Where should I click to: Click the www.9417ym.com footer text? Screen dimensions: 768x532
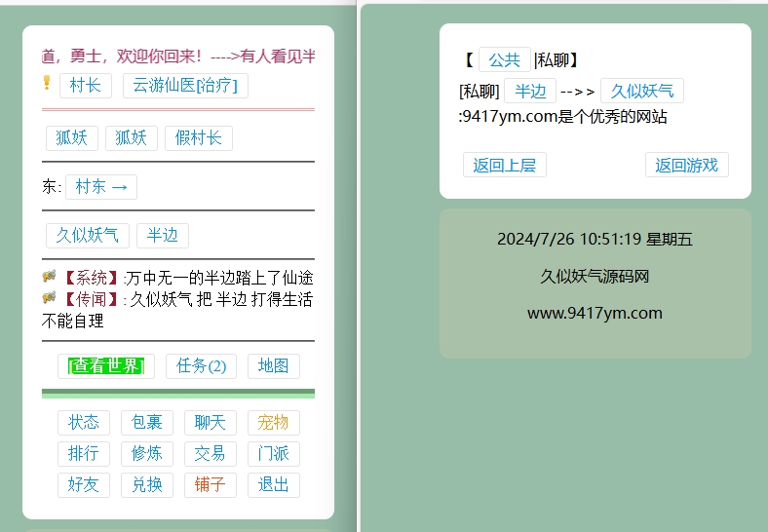[595, 313]
